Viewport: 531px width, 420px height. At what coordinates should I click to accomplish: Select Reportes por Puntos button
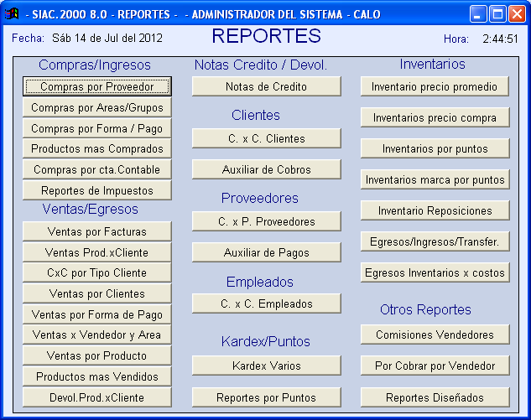click(x=266, y=397)
